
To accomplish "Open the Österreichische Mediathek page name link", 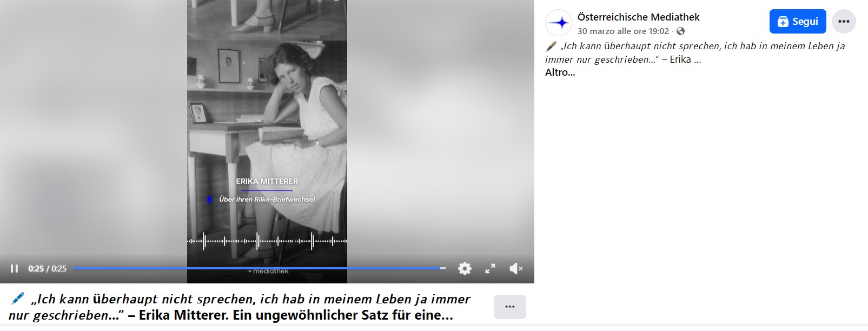I will 638,17.
